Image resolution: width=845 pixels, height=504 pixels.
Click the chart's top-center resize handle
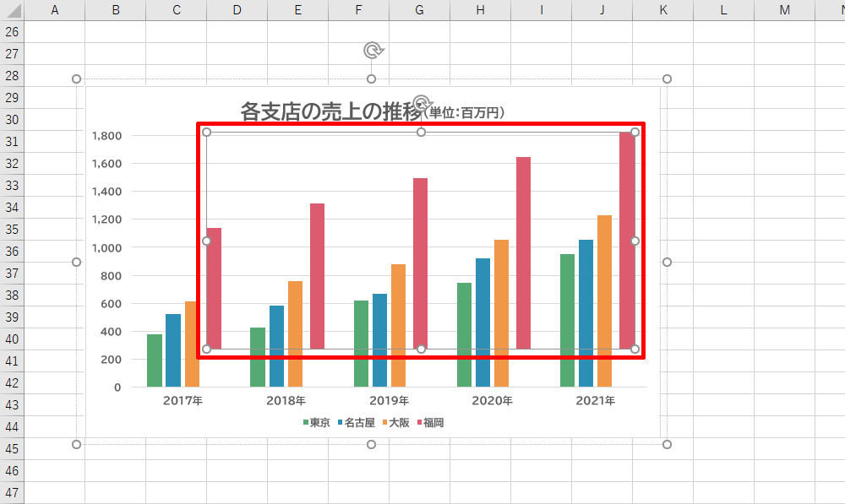tap(371, 79)
